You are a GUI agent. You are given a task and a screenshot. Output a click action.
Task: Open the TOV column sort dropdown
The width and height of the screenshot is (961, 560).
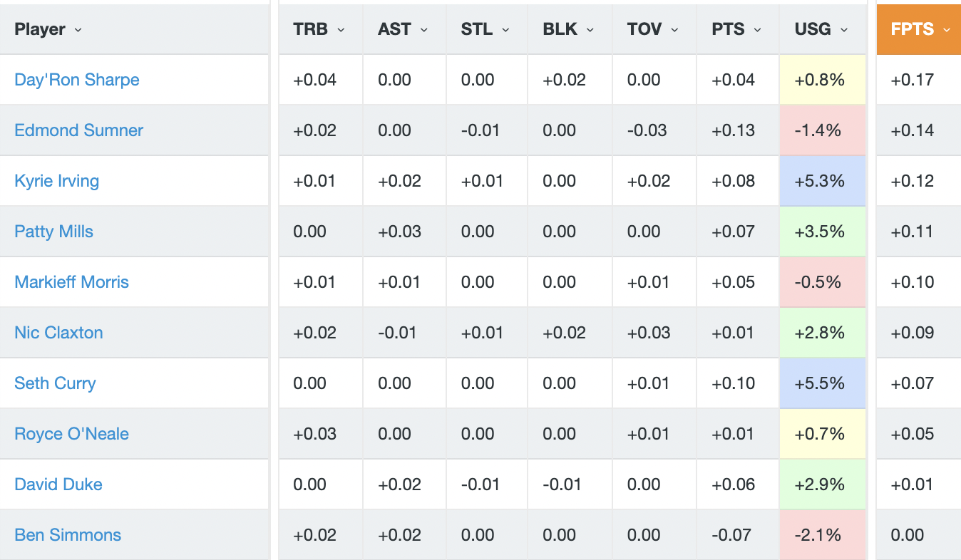coord(674,29)
